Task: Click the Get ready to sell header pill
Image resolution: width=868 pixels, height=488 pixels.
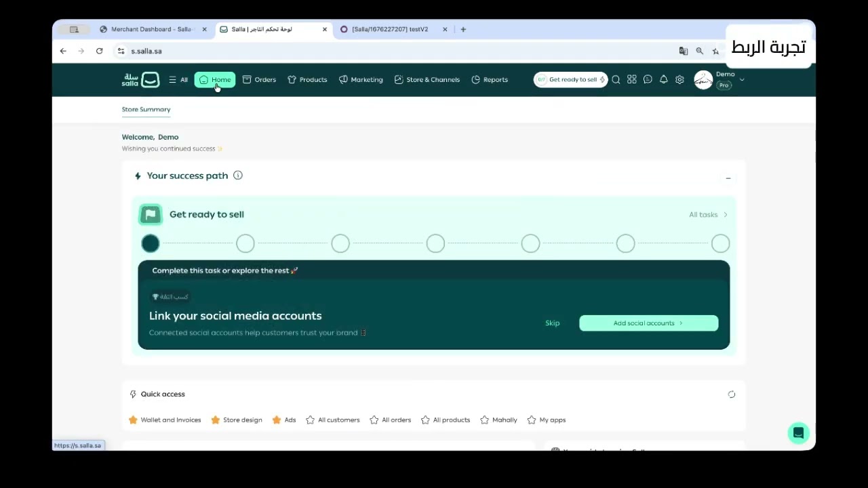Action: 570,80
